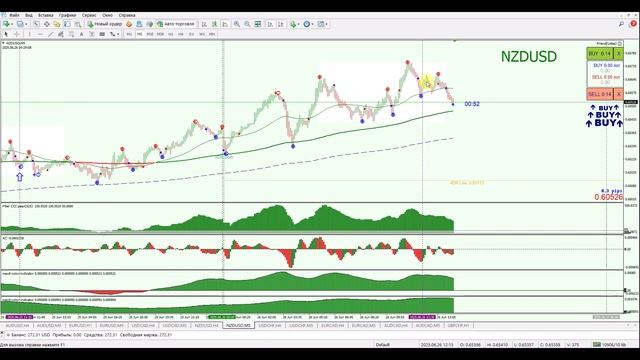Open the Вставка menu
The width and height of the screenshot is (640, 360).
(x=45, y=15)
